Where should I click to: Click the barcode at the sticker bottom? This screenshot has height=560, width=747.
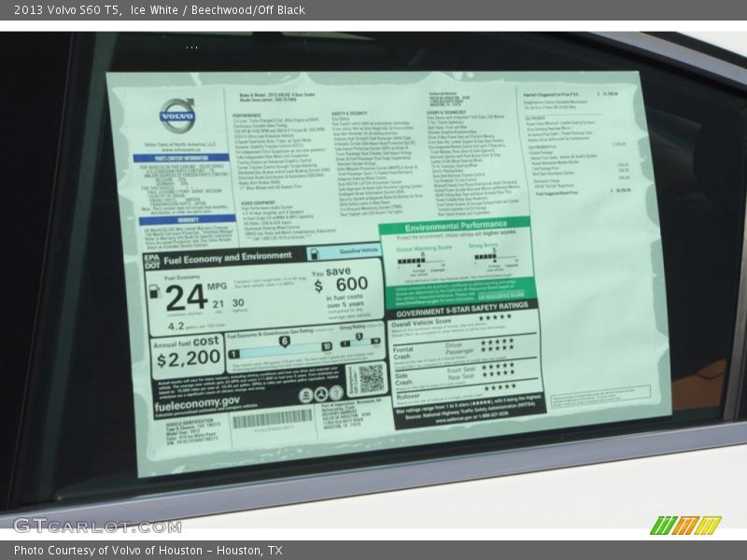(273, 419)
